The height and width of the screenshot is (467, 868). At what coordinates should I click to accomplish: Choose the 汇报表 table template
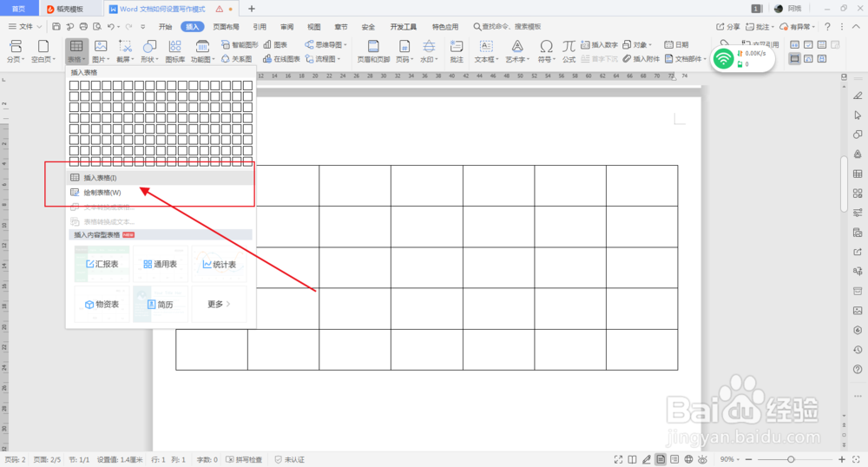102,264
